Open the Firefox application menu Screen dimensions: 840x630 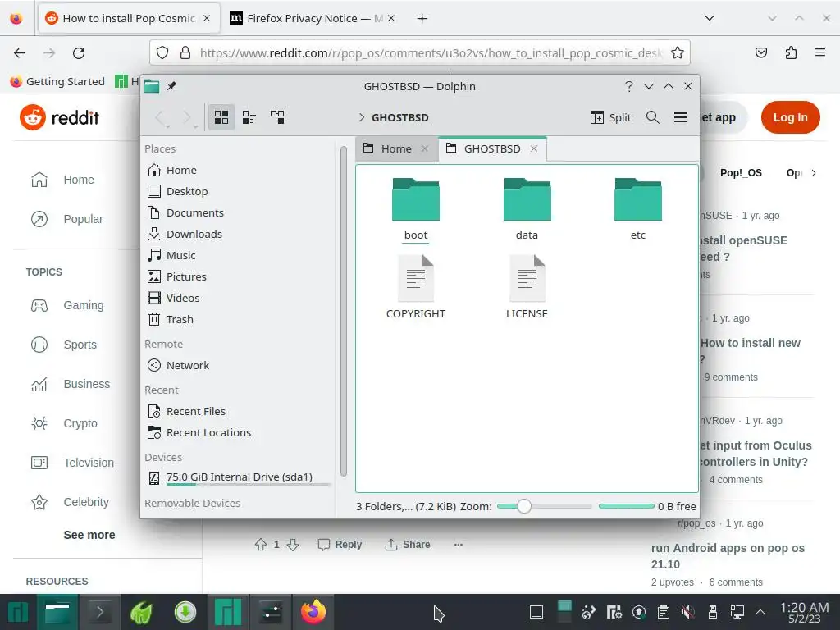click(819, 52)
